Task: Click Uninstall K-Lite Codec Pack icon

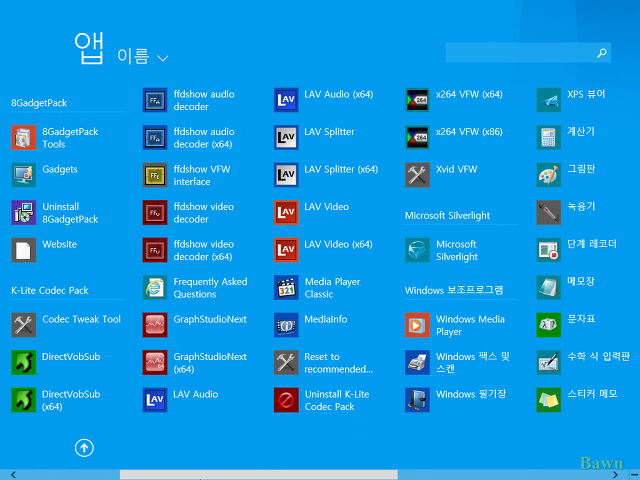Action: pyautogui.click(x=286, y=400)
